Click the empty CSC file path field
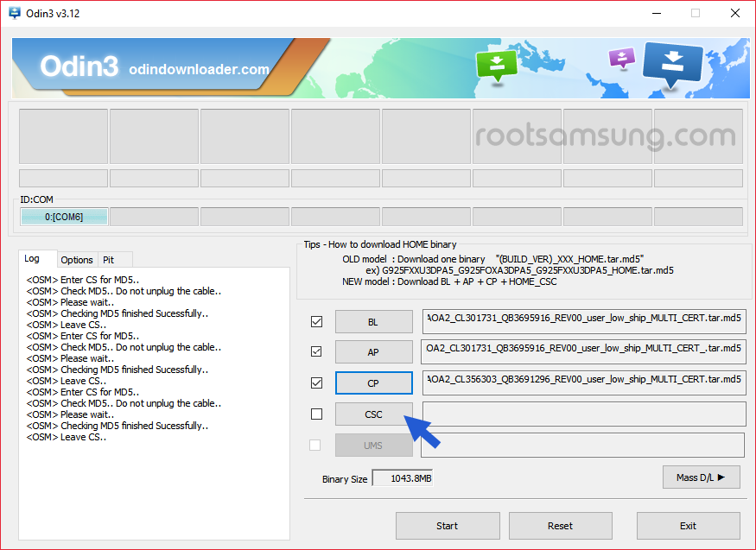The width and height of the screenshot is (756, 550). (x=584, y=414)
